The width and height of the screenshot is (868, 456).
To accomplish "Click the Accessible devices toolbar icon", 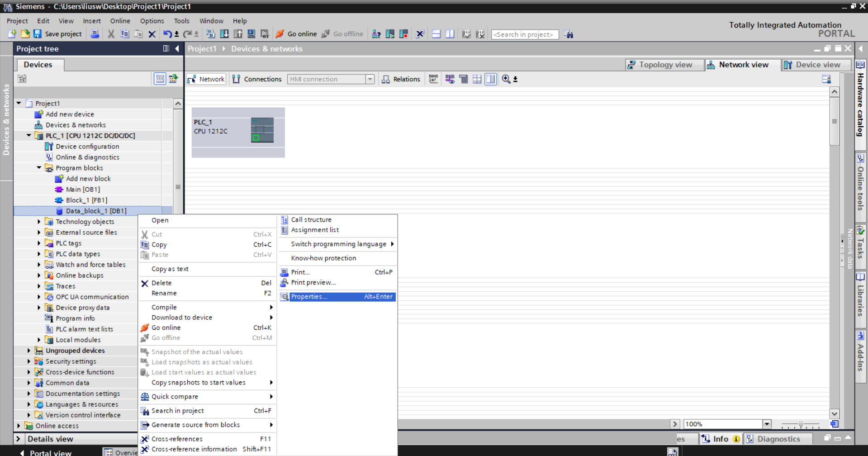I will (376, 34).
